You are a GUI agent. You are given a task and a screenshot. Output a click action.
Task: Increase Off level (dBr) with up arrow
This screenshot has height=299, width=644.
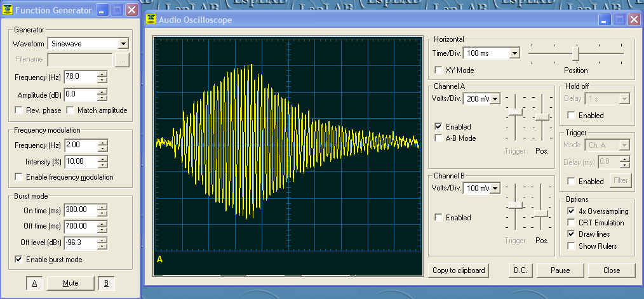coord(102,240)
